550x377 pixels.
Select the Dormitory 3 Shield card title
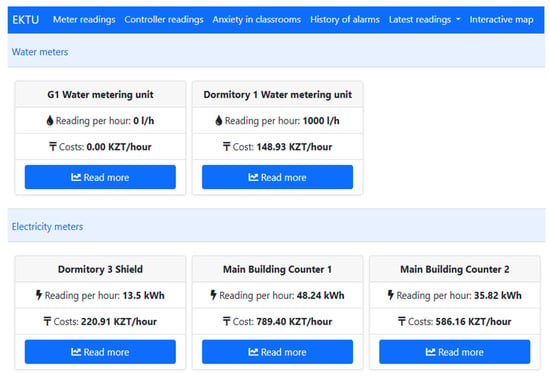click(100, 269)
